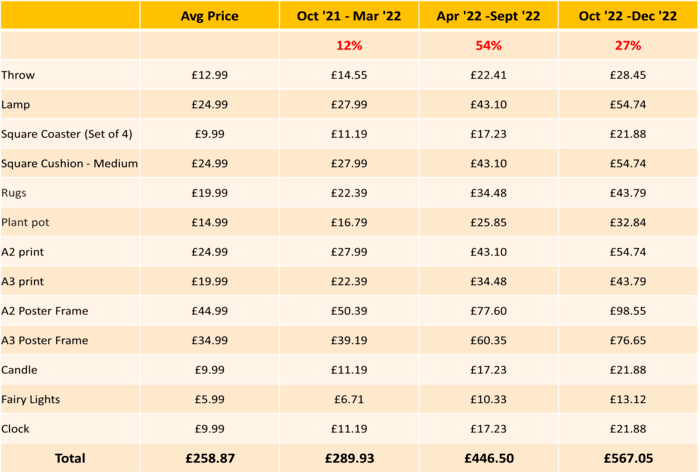Select the Square Coaster (Set of 4) label

click(67, 134)
